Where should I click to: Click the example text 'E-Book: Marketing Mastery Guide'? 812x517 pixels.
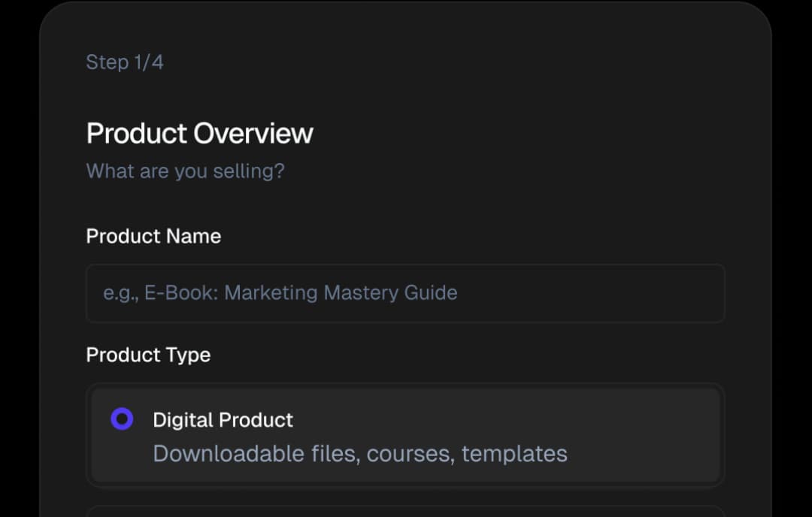pyautogui.click(x=342, y=293)
